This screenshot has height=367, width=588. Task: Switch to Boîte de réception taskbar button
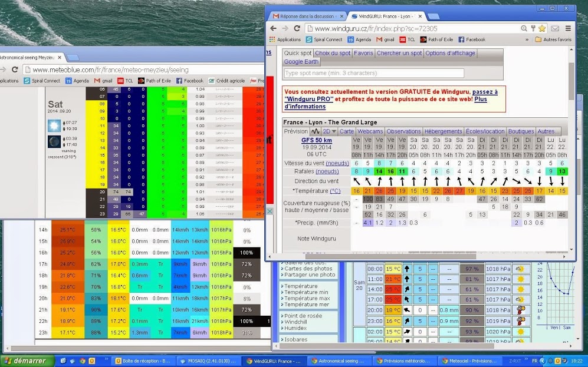[143, 361]
